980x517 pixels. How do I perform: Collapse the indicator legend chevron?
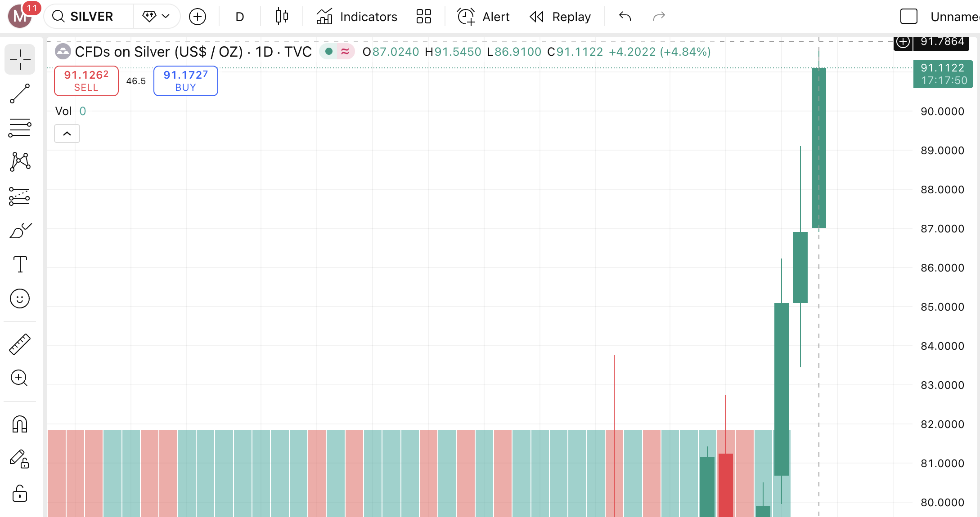[x=67, y=134]
